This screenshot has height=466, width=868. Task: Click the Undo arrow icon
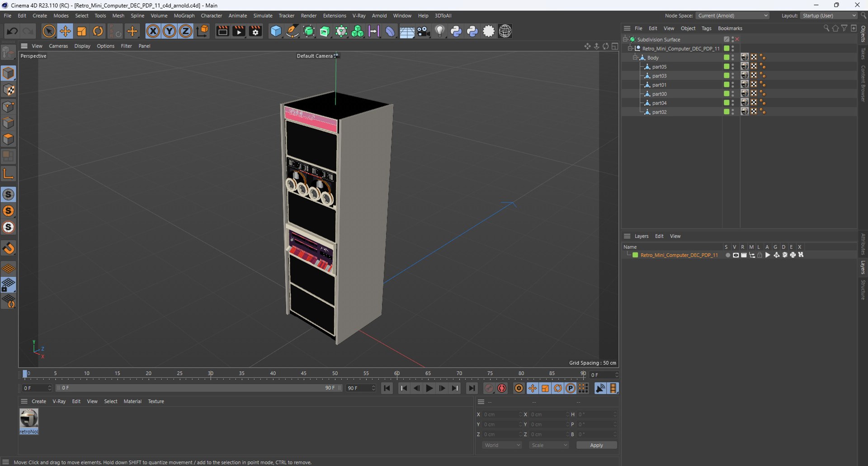(x=12, y=31)
